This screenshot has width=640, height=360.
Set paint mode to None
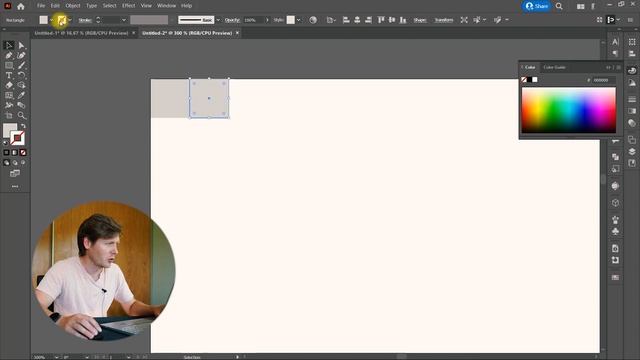[x=23, y=152]
